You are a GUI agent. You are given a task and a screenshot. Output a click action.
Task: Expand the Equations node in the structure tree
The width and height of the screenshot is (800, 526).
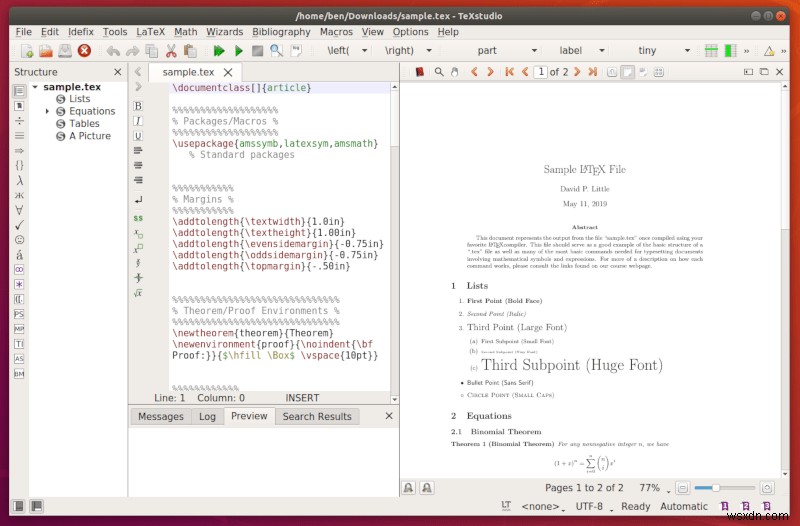[47, 111]
